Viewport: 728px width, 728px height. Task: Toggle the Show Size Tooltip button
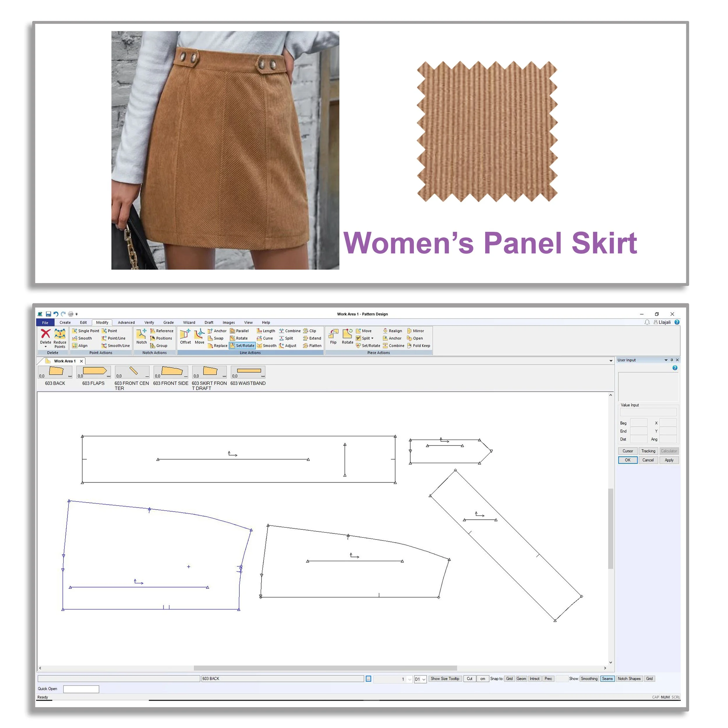pos(445,678)
